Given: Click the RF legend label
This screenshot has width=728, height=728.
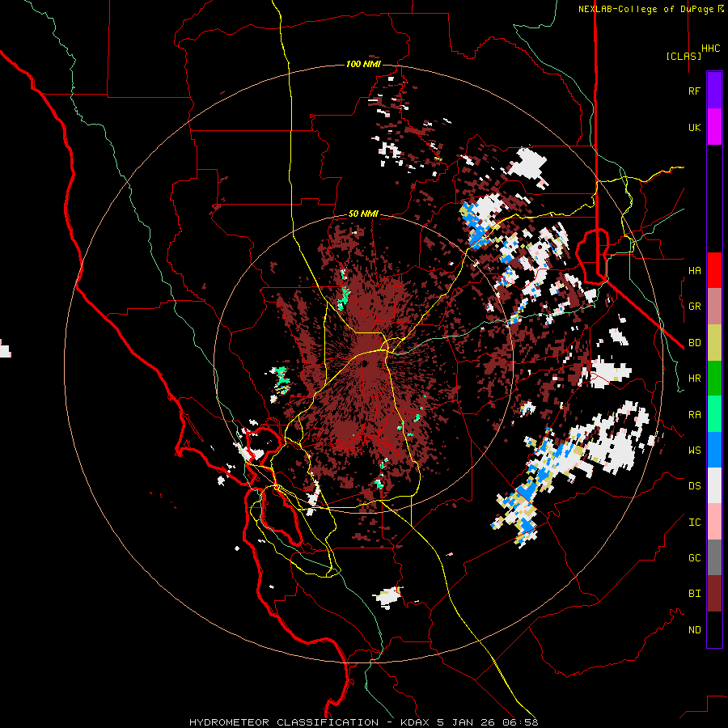Looking at the screenshot, I should click(694, 91).
